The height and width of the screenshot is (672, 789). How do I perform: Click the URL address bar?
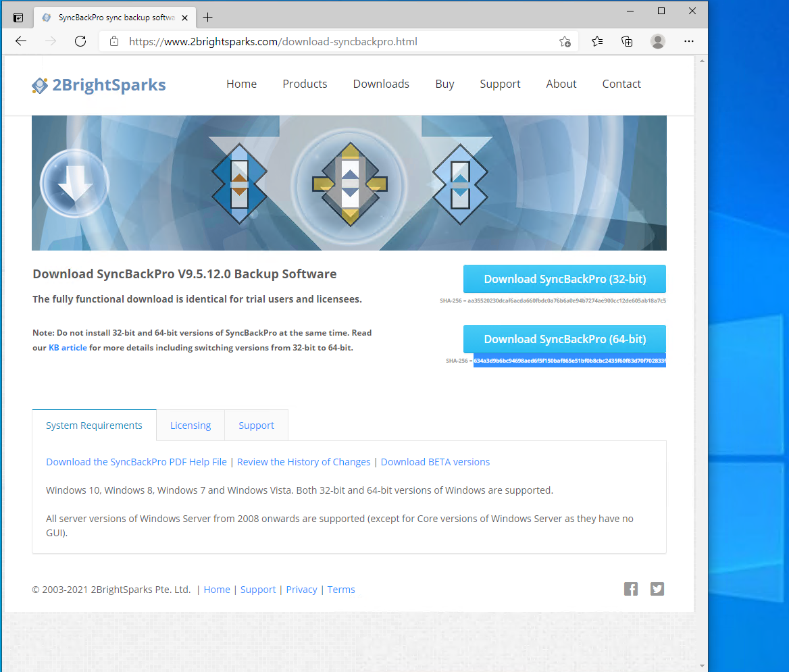(x=338, y=41)
